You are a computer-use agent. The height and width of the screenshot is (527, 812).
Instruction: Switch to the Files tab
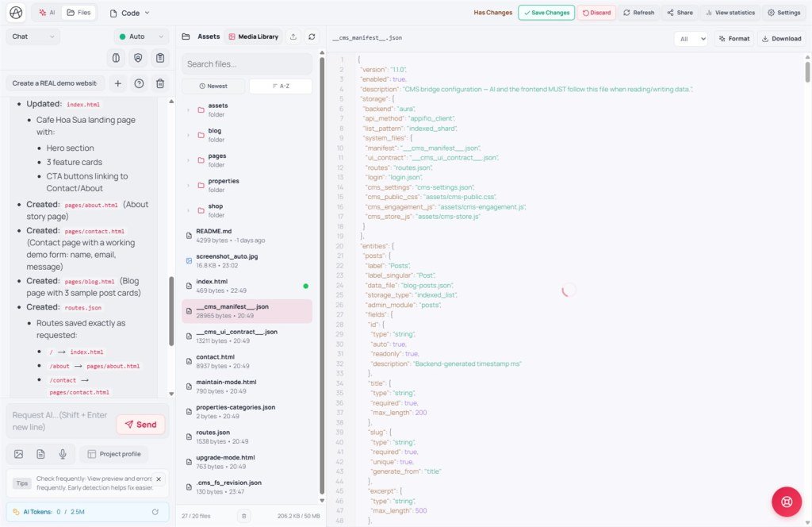pos(79,13)
